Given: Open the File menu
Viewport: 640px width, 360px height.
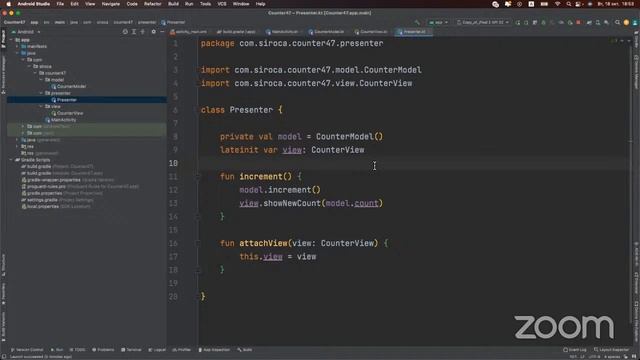Looking at the screenshot, I should 60,4.
